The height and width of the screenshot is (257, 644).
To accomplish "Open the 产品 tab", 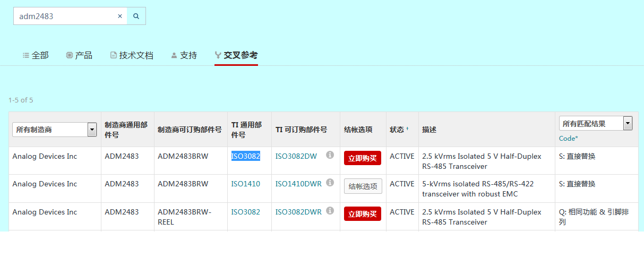I will click(x=79, y=55).
